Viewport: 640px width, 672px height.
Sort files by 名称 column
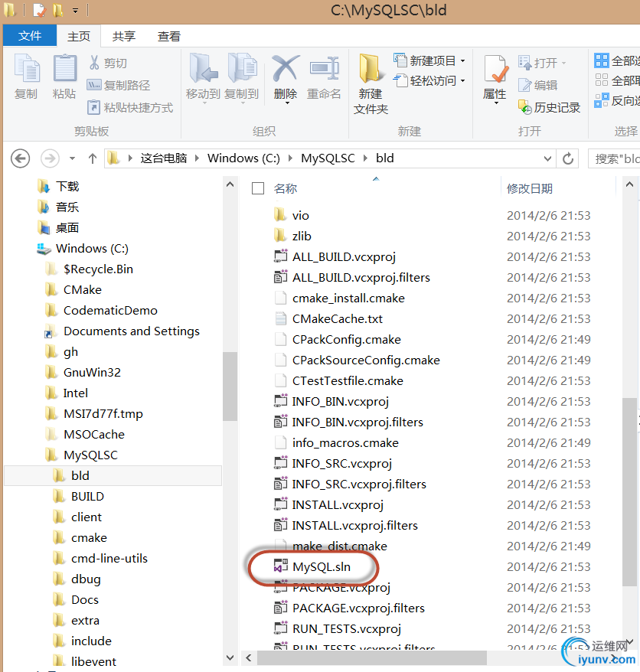tap(286, 188)
